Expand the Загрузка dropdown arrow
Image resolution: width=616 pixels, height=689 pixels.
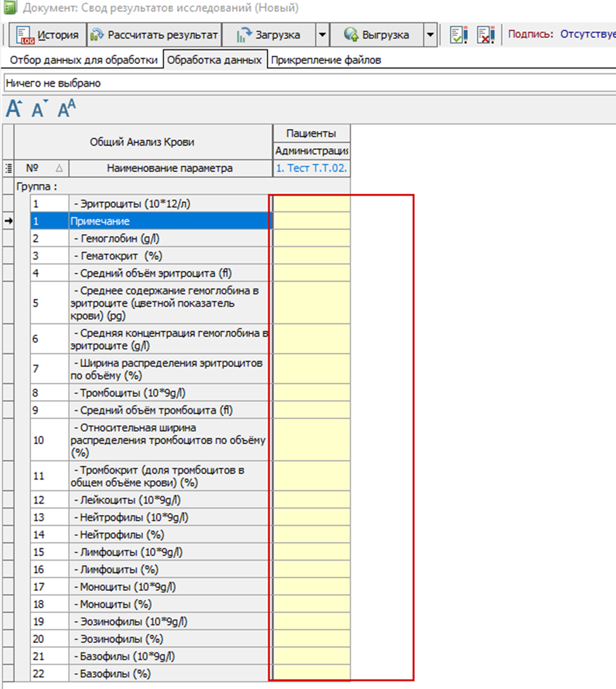click(x=322, y=35)
